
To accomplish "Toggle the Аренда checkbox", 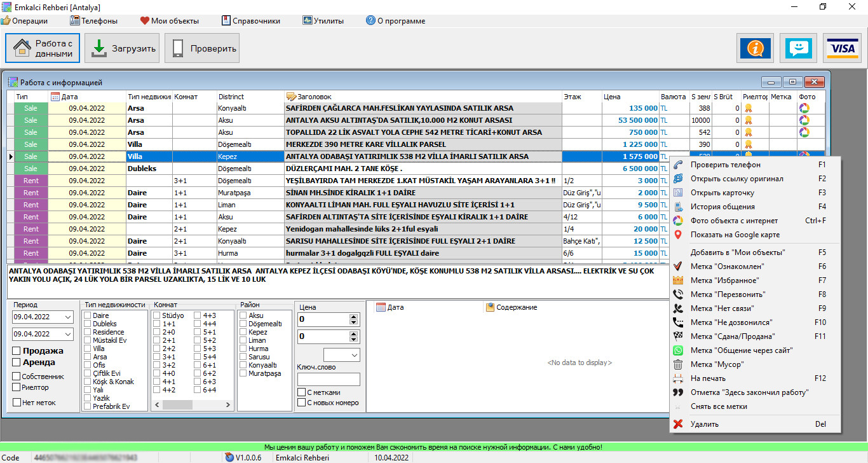I will tap(17, 363).
